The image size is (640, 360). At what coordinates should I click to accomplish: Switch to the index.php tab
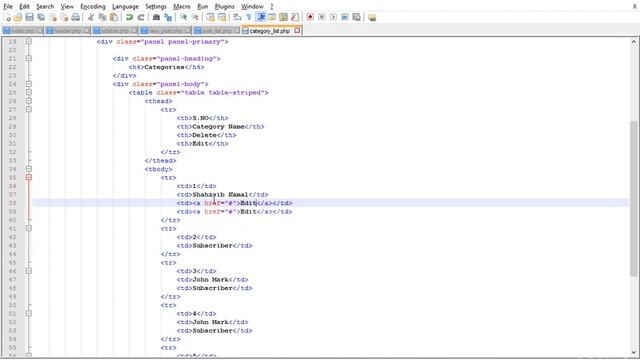click(x=22, y=31)
